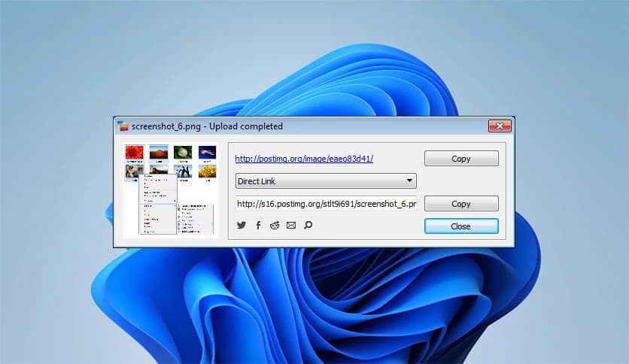
Task: Click the s16.postimg.org URL field
Action: click(x=326, y=204)
